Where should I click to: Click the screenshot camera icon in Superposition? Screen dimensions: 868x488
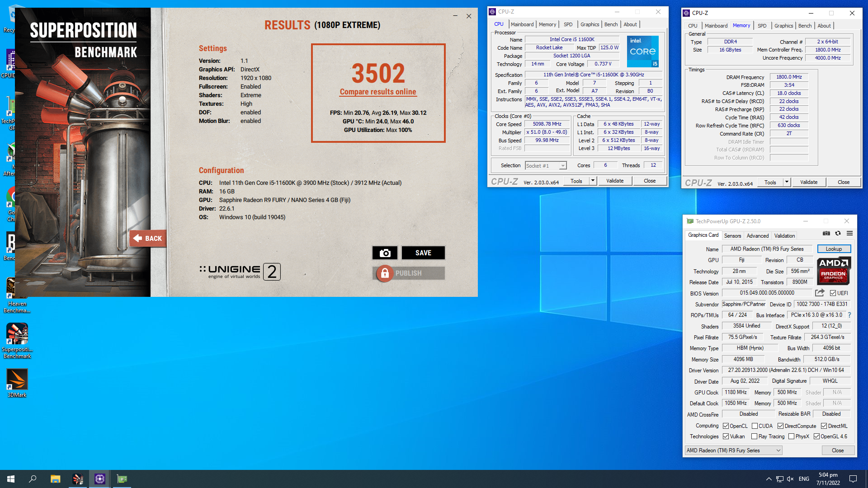coord(385,253)
